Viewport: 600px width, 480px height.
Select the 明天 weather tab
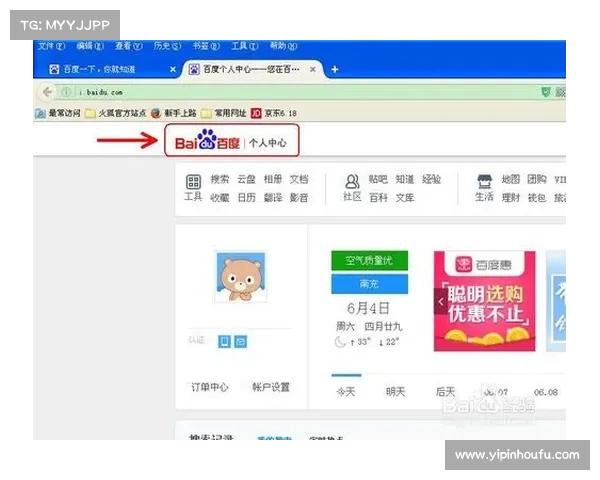coord(396,392)
